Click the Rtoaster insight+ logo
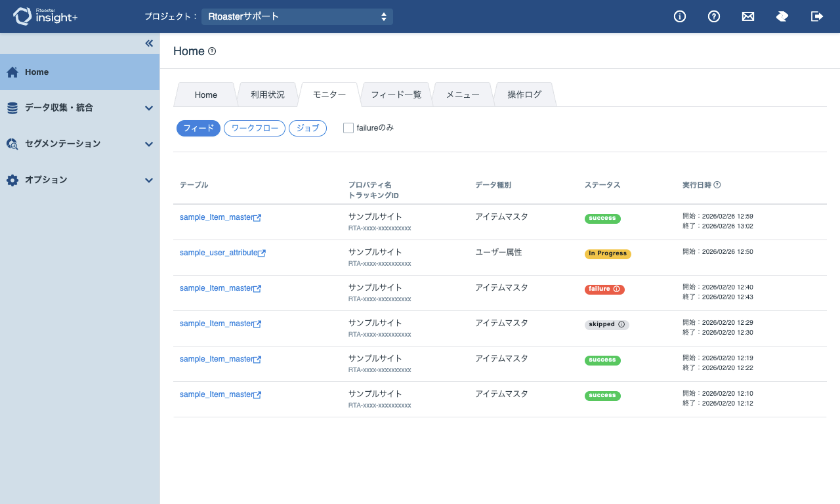Screen dimensions: 840x504 click(45, 16)
